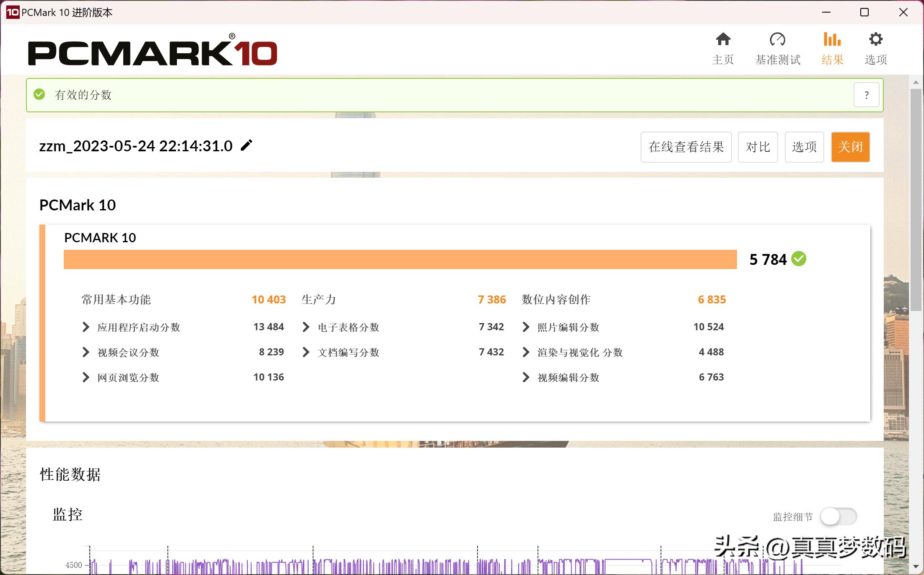Screen dimensions: 924x575
Task: Select the 结果 results tab
Action: [832, 49]
